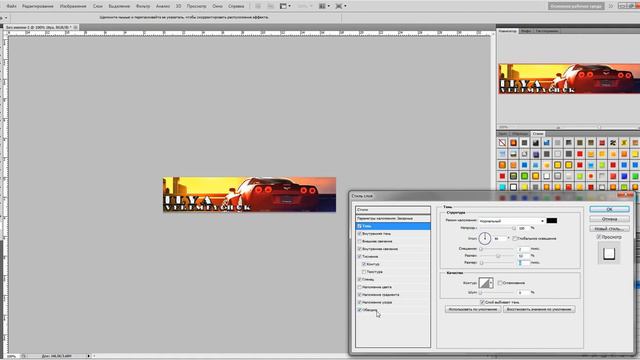Image resolution: width=640 pixels, height=360 pixels.
Task: Open the Фильтр menu
Action: coord(143,6)
